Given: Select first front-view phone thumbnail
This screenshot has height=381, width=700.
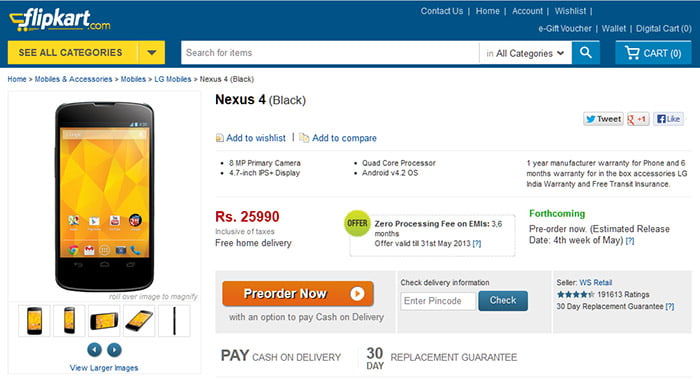Looking at the screenshot, I should [34, 321].
